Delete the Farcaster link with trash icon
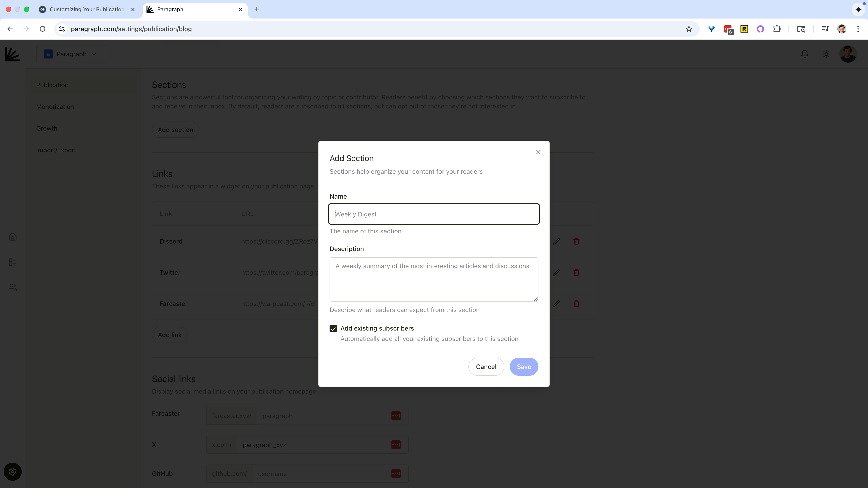 tap(576, 304)
